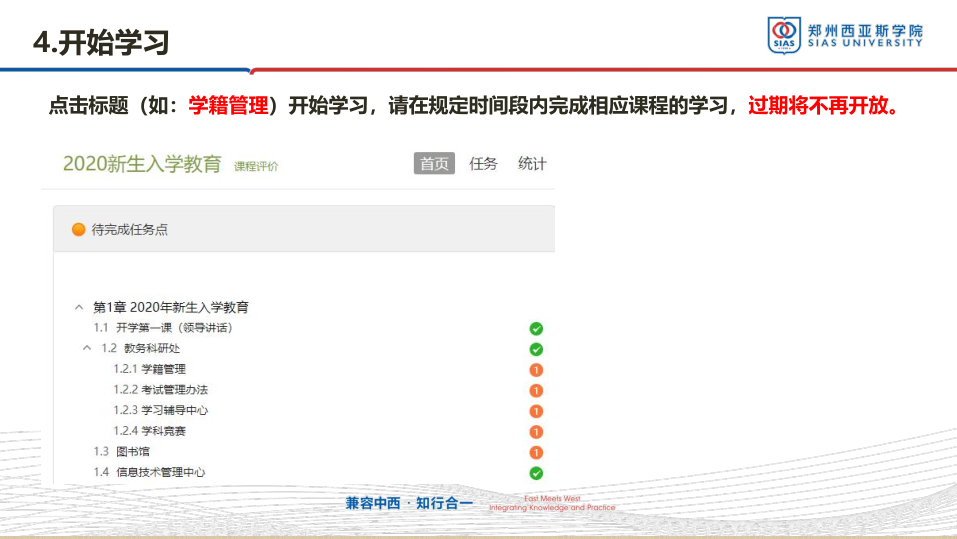Collapse the 第1章 2020年新生入学教育 chapter
This screenshot has width=957, height=539.
coord(79,307)
